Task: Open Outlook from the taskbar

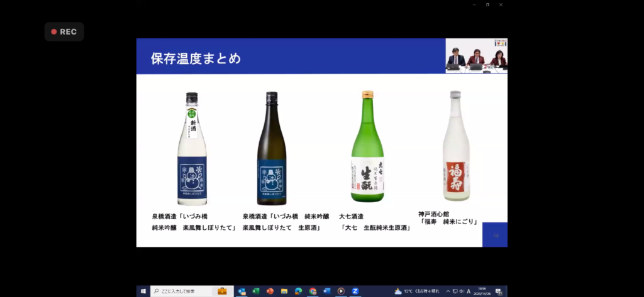Action: pos(242,291)
